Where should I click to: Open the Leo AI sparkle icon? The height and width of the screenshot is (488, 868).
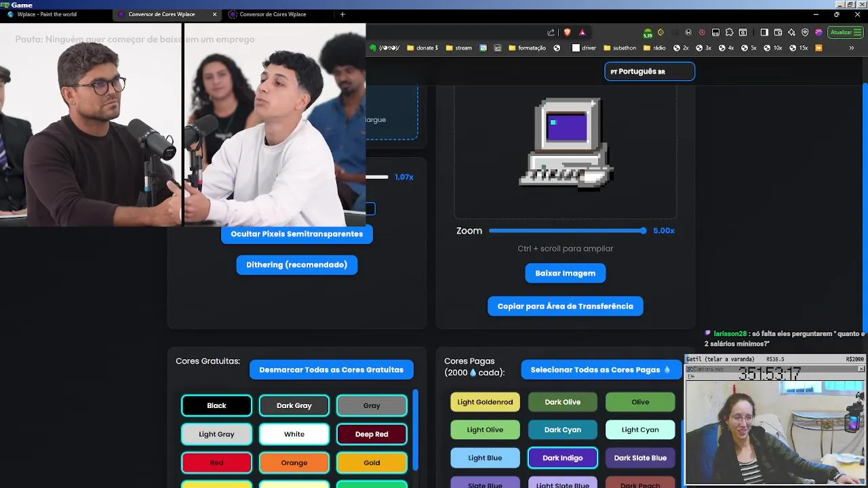pyautogui.click(x=791, y=33)
